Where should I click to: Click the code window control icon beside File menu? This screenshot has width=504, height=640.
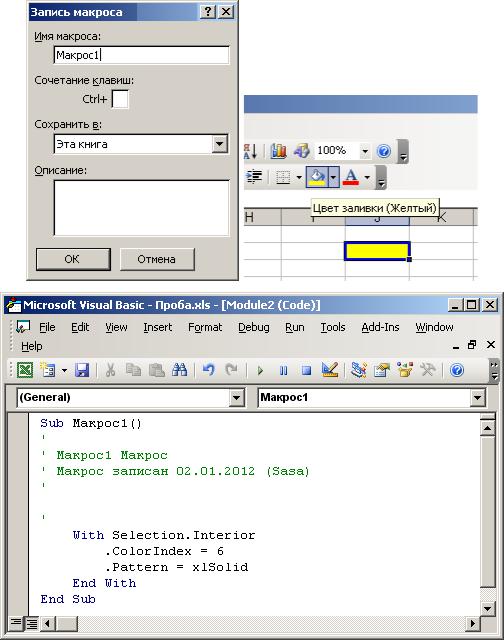coord(22,327)
